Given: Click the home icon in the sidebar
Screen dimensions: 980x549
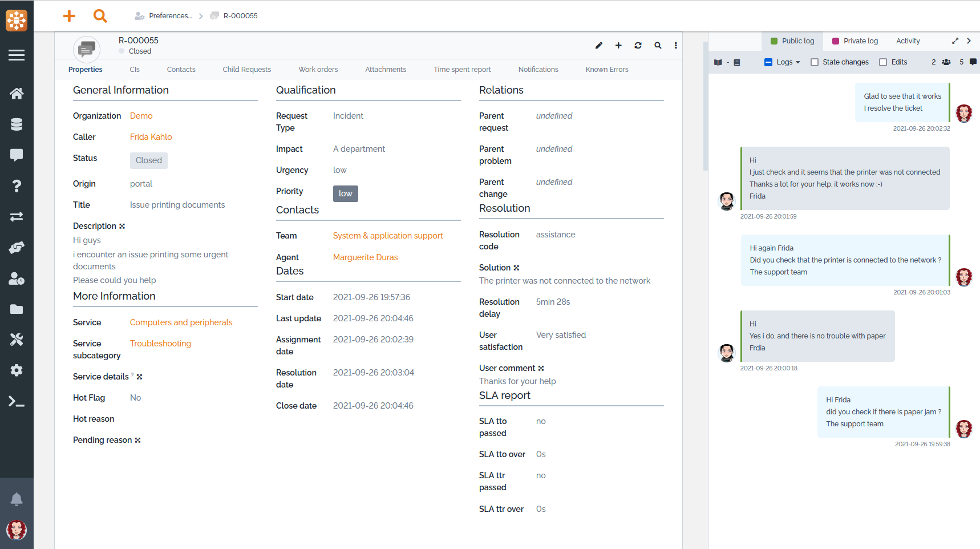Looking at the screenshot, I should (17, 94).
